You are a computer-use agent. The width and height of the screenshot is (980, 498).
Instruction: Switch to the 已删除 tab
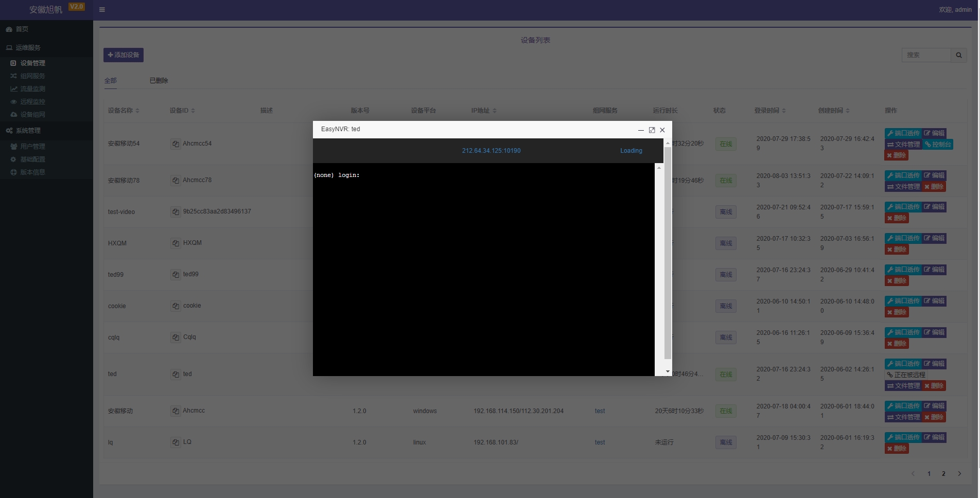(x=159, y=81)
